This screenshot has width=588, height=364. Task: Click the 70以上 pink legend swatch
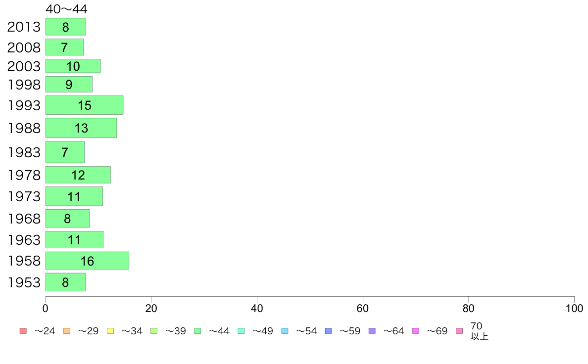[x=459, y=331]
